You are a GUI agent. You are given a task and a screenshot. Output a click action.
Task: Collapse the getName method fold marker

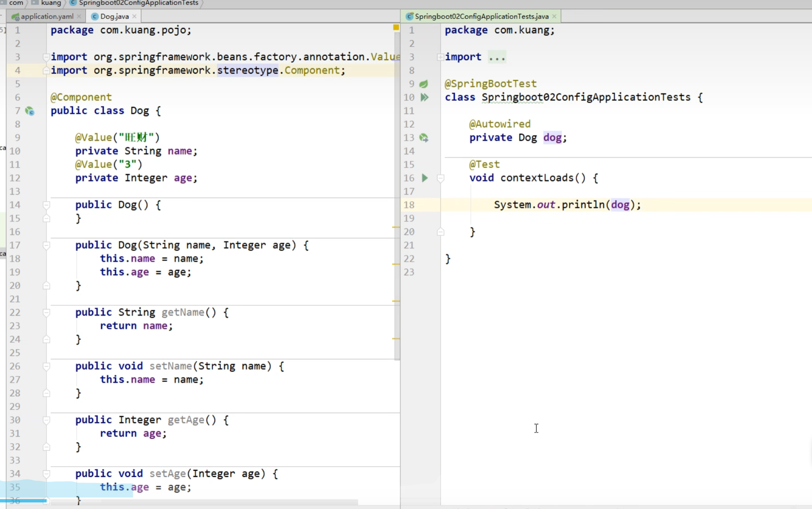tap(47, 313)
